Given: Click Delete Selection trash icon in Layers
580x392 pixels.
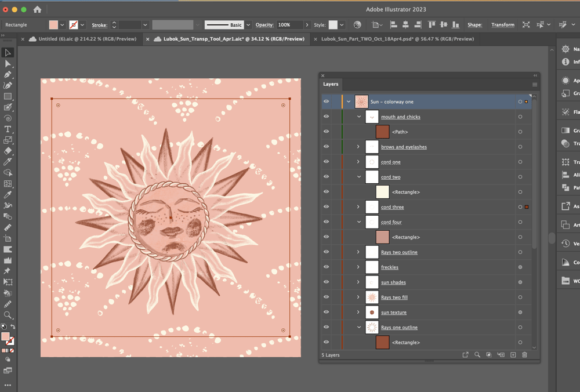Looking at the screenshot, I should coord(524,355).
